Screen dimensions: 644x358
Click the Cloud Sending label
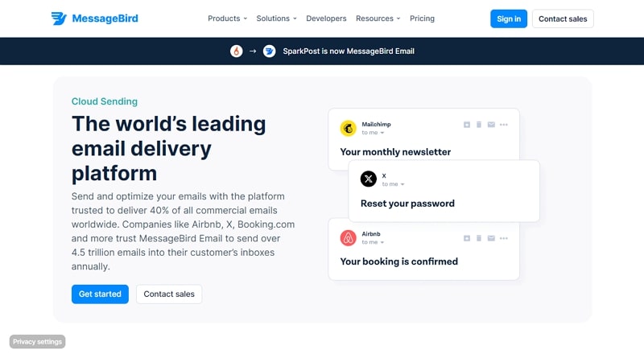[x=105, y=101]
